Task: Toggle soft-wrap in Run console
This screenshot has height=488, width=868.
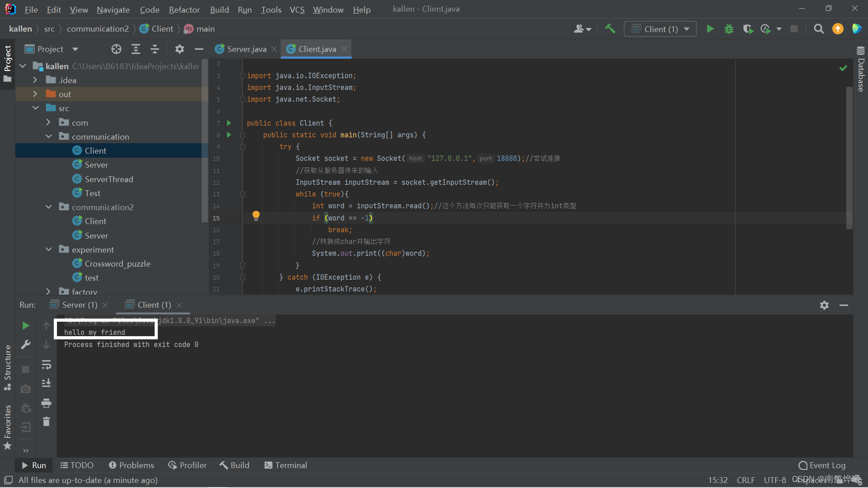Action: (x=46, y=364)
